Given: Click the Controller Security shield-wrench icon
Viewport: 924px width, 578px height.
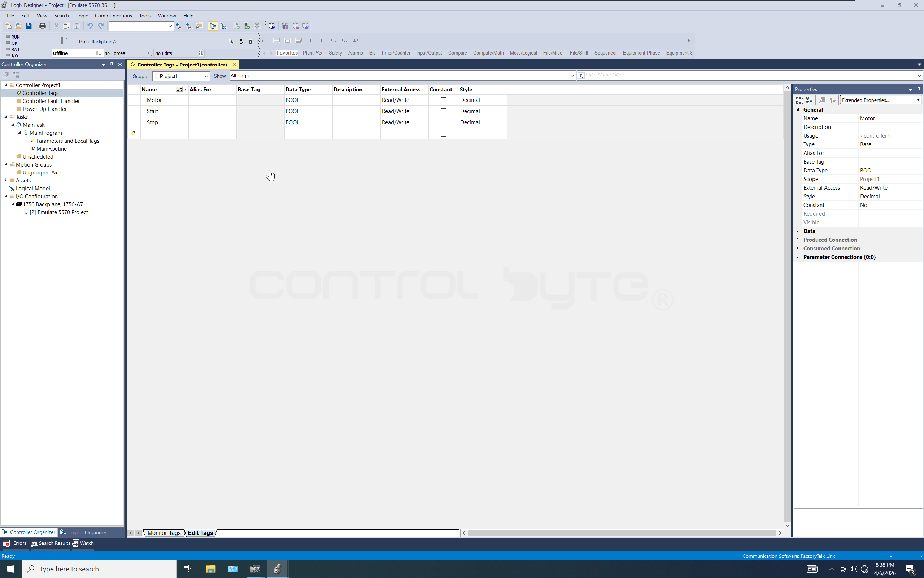Looking at the screenshot, I should coord(271,26).
